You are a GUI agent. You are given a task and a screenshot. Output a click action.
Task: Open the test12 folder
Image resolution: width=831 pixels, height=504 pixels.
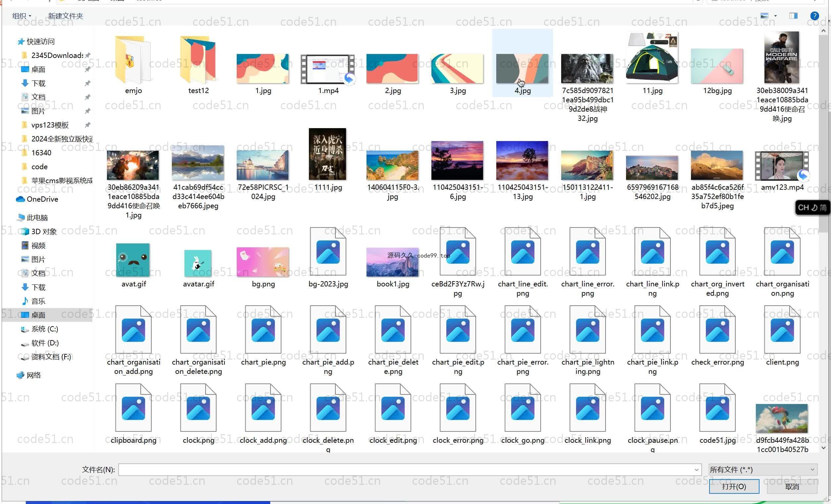(198, 65)
